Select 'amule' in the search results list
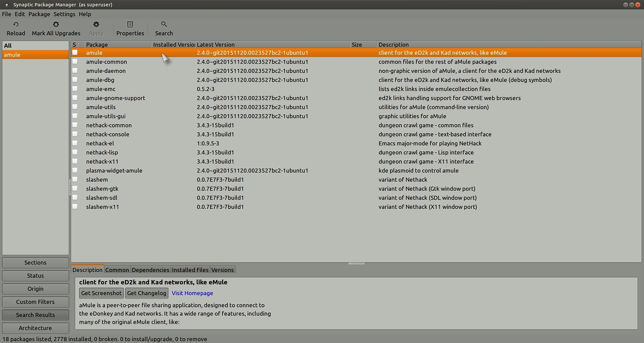 (x=35, y=55)
